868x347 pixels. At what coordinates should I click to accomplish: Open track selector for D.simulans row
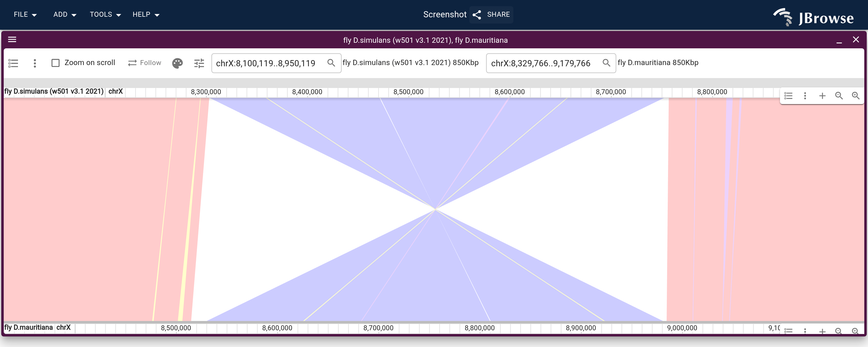(788, 96)
